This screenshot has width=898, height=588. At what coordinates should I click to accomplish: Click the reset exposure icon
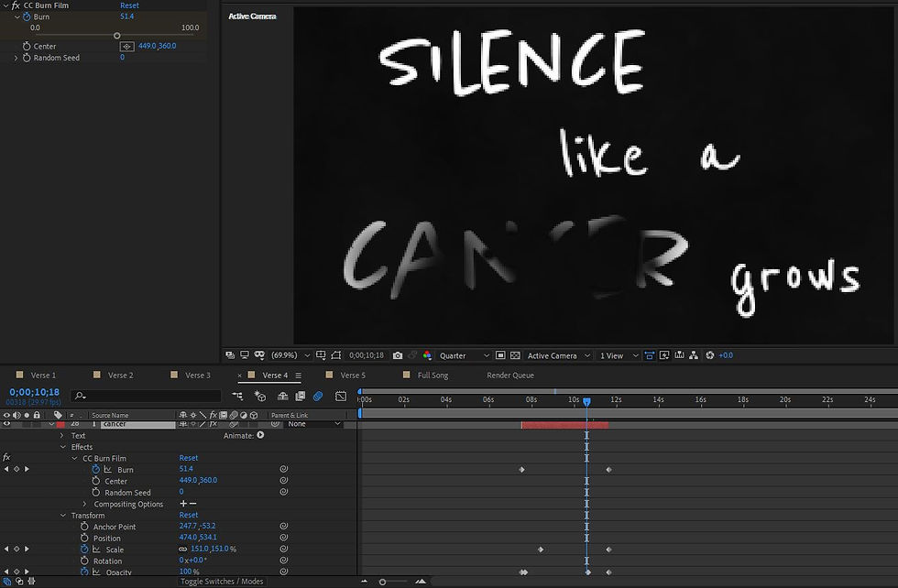710,355
